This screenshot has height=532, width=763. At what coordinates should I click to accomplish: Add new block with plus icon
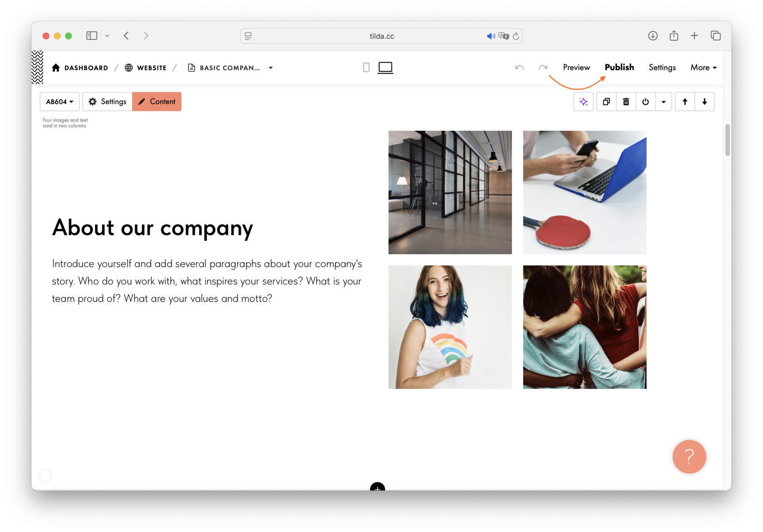click(377, 487)
